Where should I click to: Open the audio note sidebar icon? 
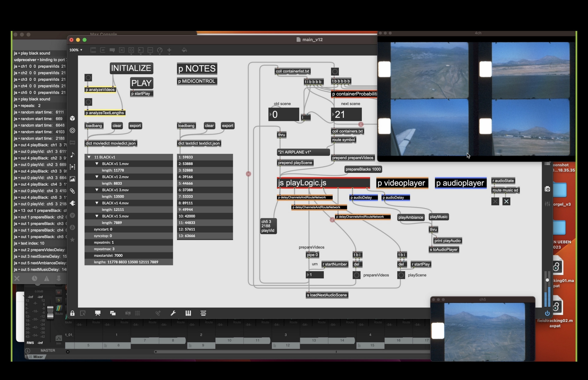pyautogui.click(x=73, y=155)
